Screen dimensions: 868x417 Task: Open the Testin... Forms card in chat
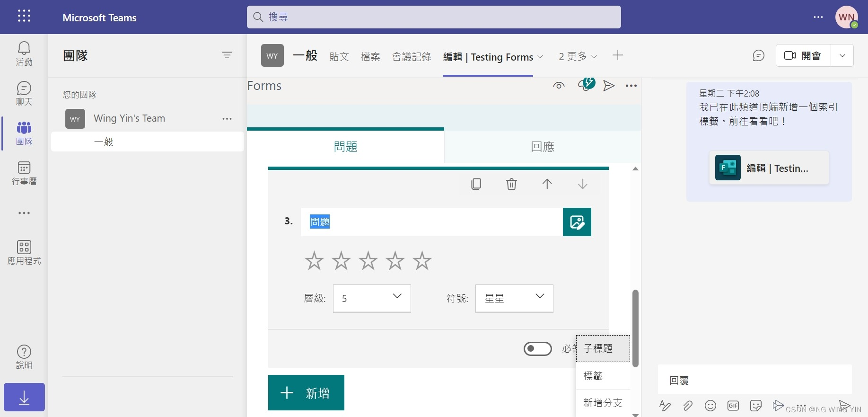point(769,168)
